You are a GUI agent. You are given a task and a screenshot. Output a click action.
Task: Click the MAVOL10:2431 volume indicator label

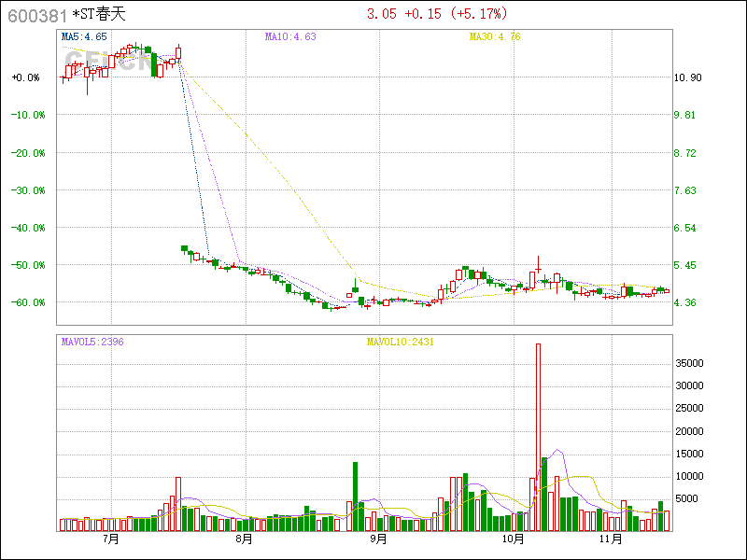(x=400, y=342)
